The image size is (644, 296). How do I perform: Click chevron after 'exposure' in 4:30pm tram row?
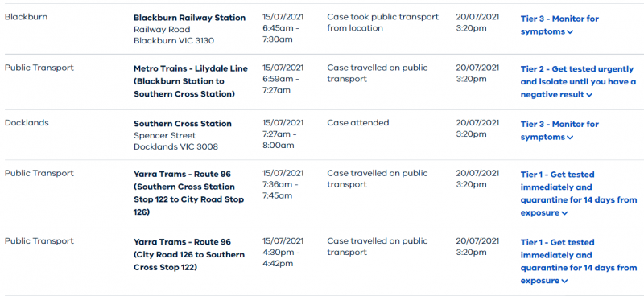click(564, 282)
